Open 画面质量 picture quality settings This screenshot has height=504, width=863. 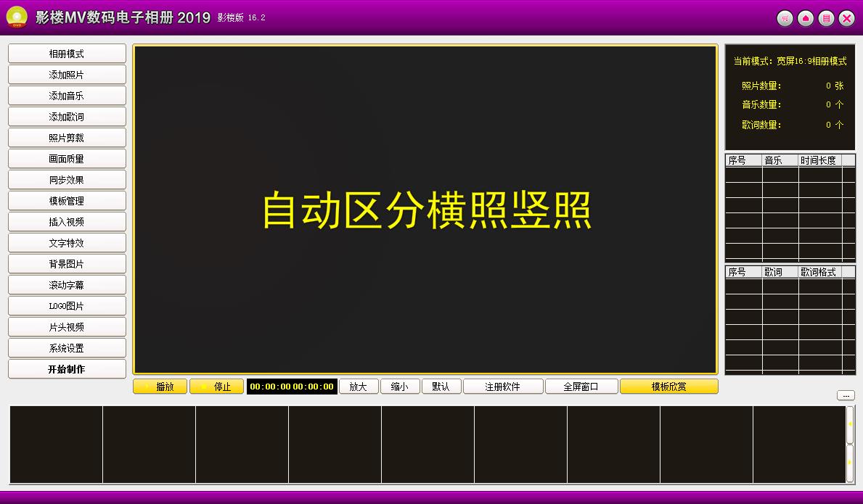[x=67, y=159]
